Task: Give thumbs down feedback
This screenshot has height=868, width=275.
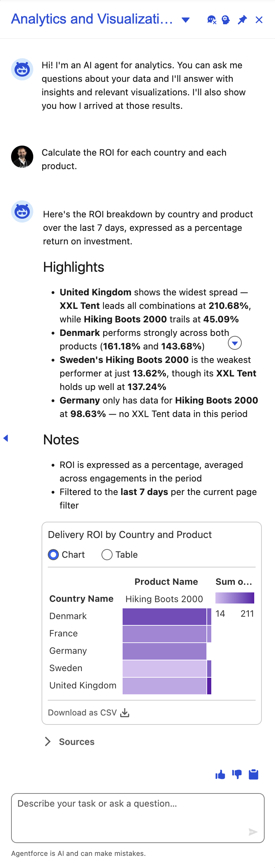Action: 237,774
